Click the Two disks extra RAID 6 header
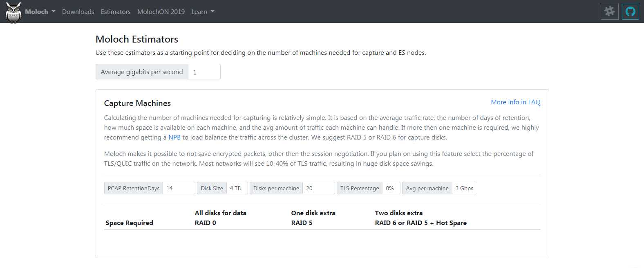The image size is (644, 268). [421, 218]
